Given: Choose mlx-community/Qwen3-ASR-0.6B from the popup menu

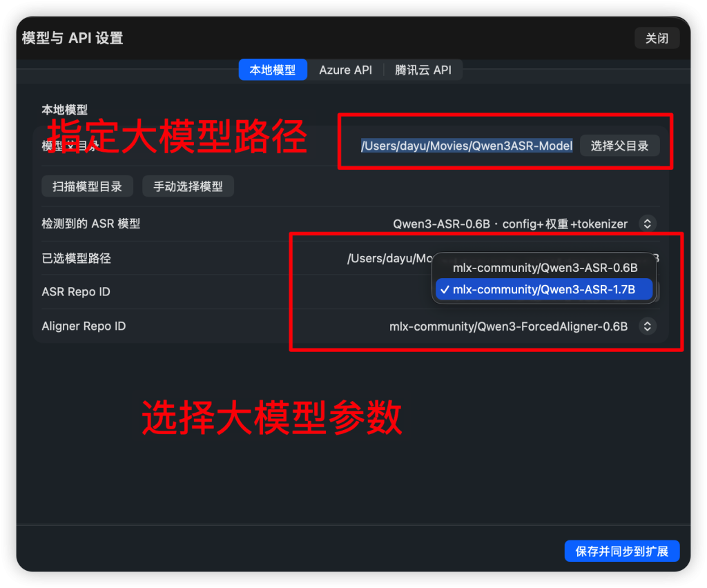Looking at the screenshot, I should tap(544, 268).
